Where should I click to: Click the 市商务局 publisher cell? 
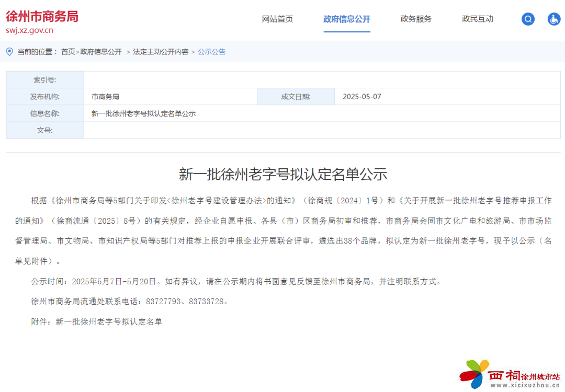(x=105, y=97)
